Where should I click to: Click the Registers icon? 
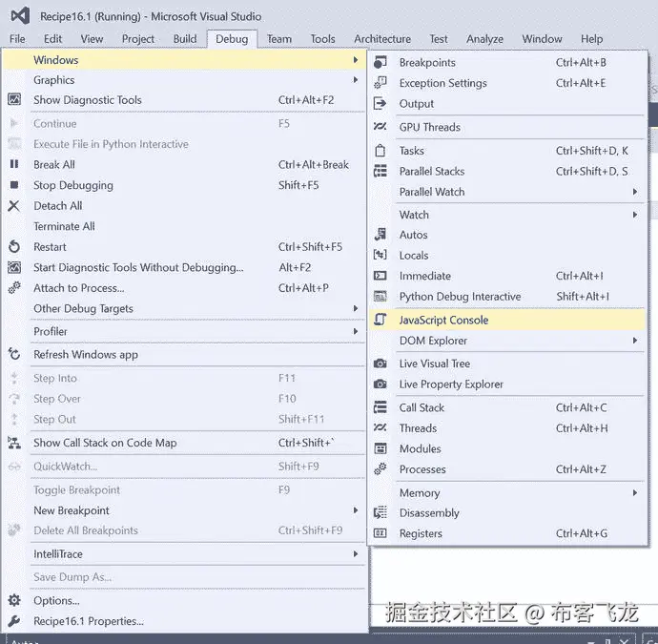click(380, 533)
